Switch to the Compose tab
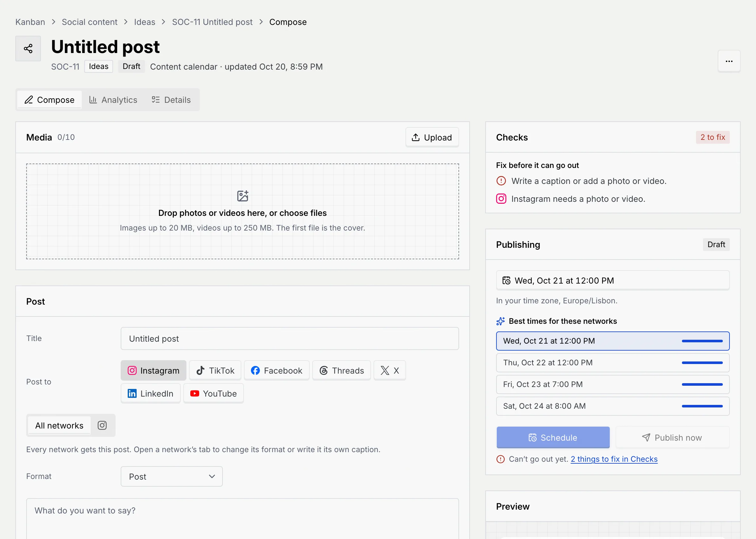The image size is (756, 539). 49,100
